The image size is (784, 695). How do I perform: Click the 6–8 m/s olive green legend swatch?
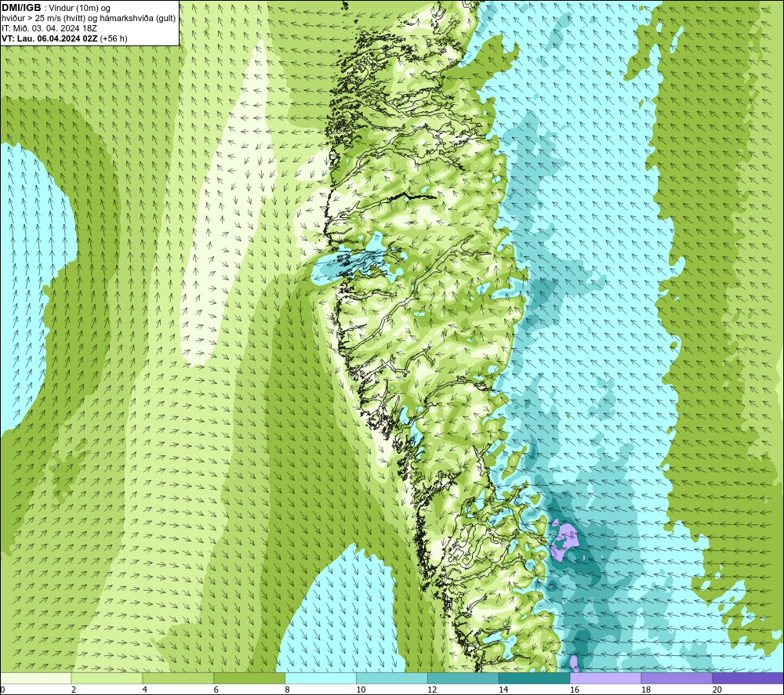[x=249, y=678]
